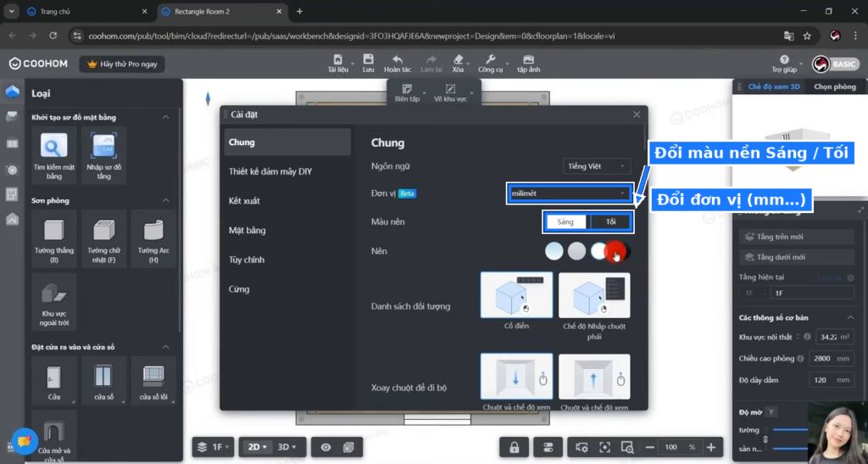The image size is (868, 464).
Task: Click the Biên tập edit tool
Action: [x=408, y=93]
